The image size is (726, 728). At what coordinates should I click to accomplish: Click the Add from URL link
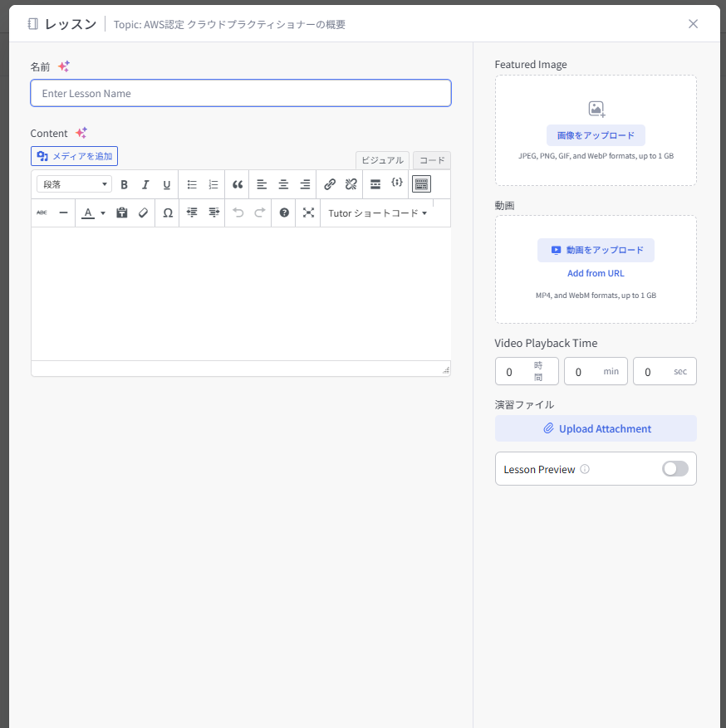(x=596, y=273)
